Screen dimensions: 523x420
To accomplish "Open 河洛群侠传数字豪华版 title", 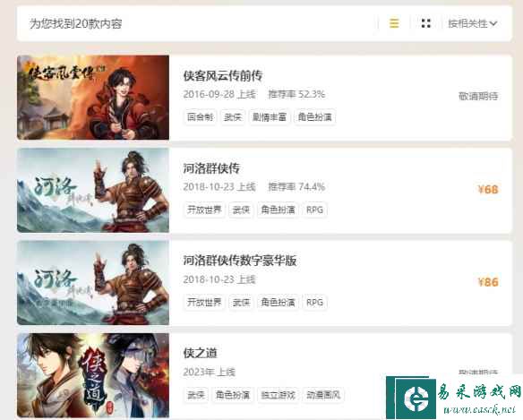I will click(x=239, y=261).
